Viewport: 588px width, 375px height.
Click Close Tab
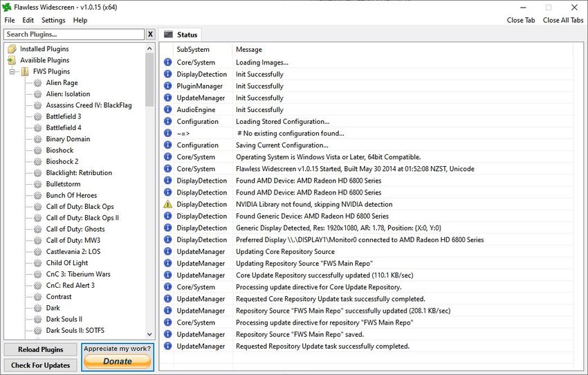coord(521,20)
